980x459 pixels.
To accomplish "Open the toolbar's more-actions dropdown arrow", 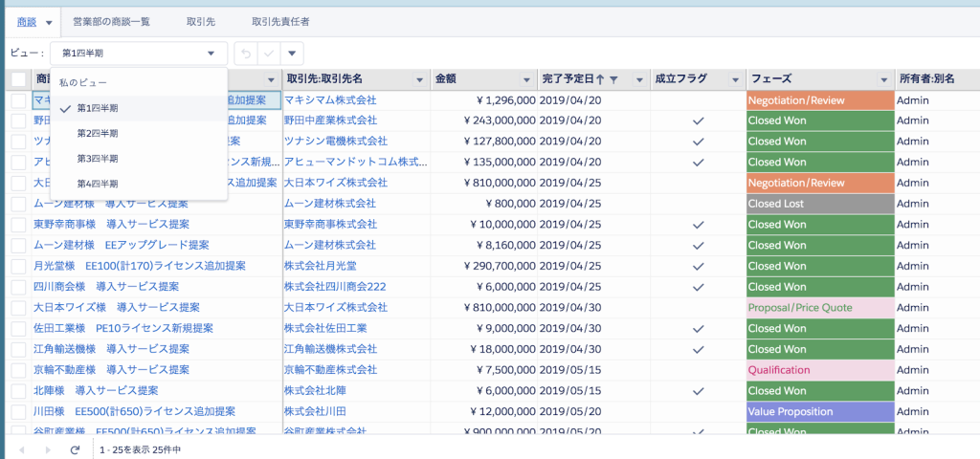I will point(292,54).
